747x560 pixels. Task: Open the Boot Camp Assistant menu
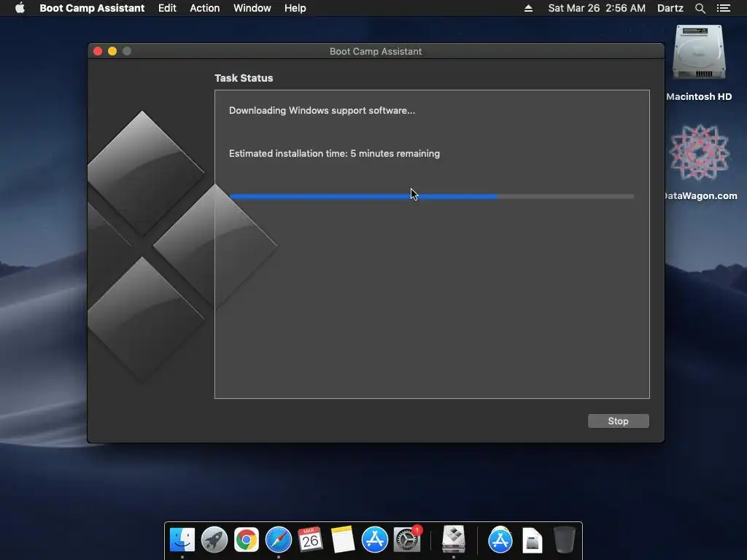point(92,8)
